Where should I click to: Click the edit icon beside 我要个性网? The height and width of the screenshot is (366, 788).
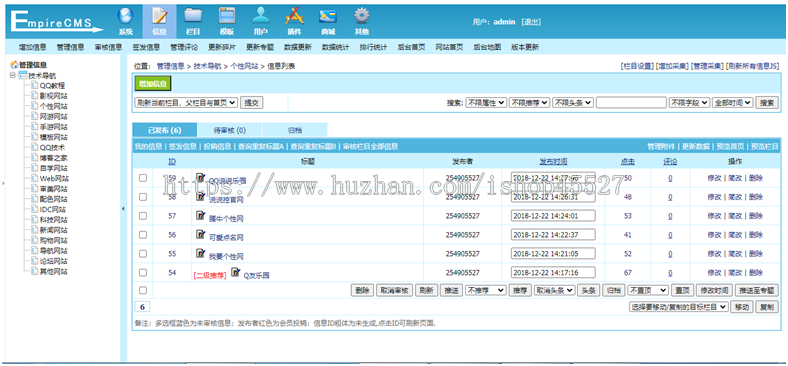pyautogui.click(x=201, y=253)
